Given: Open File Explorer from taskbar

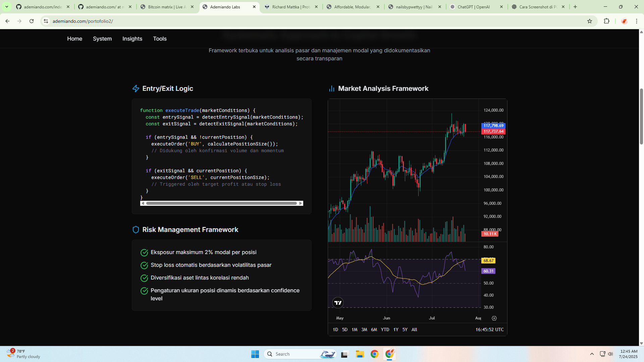Looking at the screenshot, I should (360, 354).
